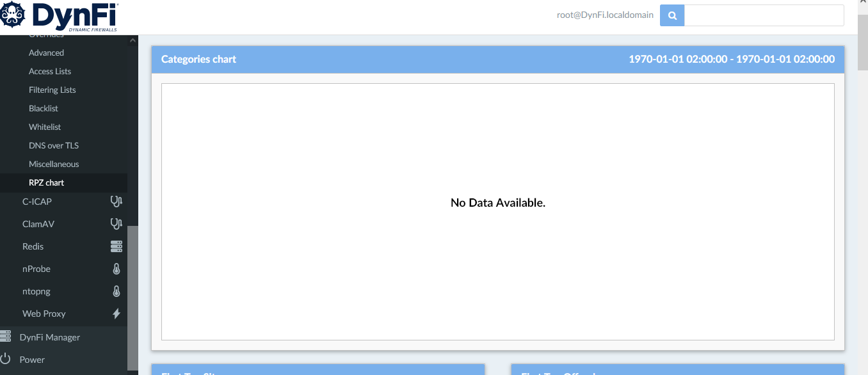
Task: Click the C-ICAP stethoscope icon
Action: point(116,202)
